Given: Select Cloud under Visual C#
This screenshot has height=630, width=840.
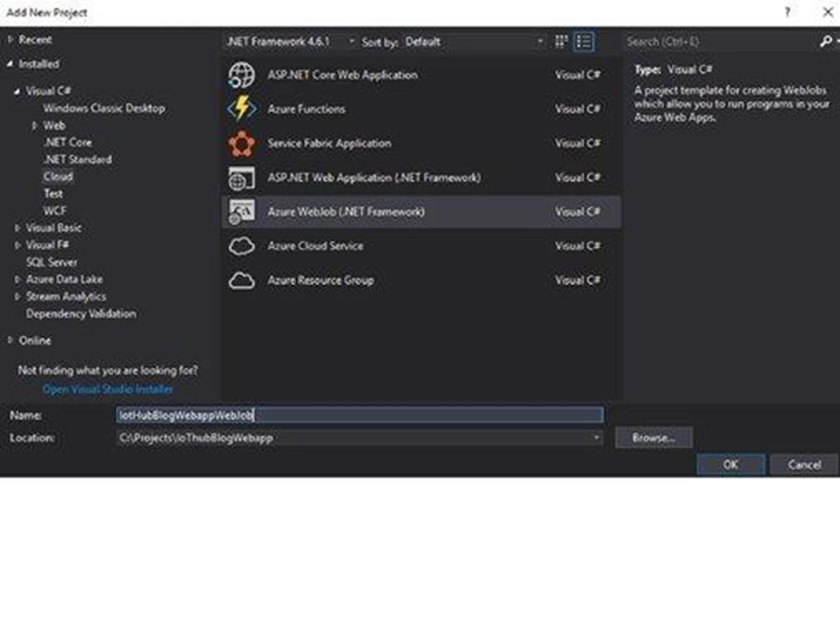Looking at the screenshot, I should click(57, 177).
